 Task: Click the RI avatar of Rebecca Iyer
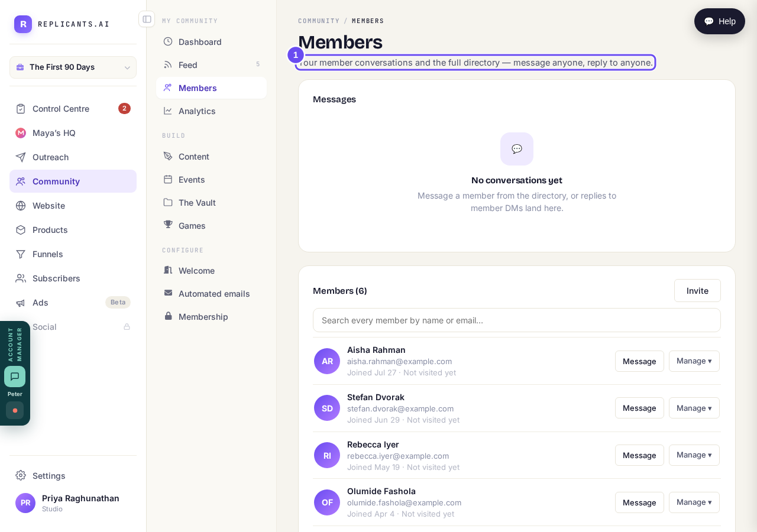tap(327, 455)
